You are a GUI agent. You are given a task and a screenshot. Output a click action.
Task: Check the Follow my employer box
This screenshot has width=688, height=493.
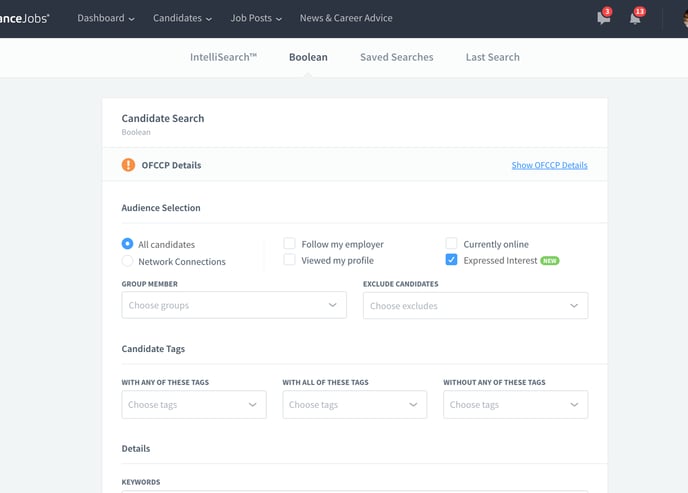tap(289, 243)
